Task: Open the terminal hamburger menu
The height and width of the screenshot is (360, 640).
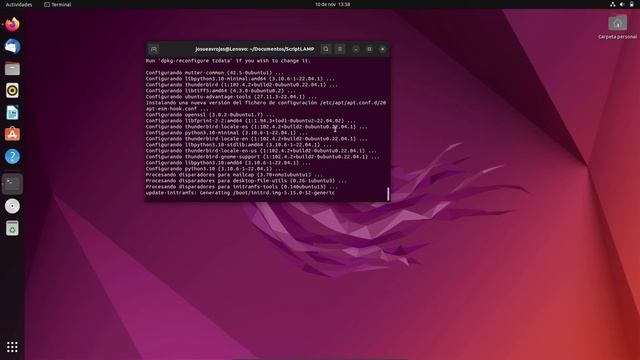Action: click(340, 49)
